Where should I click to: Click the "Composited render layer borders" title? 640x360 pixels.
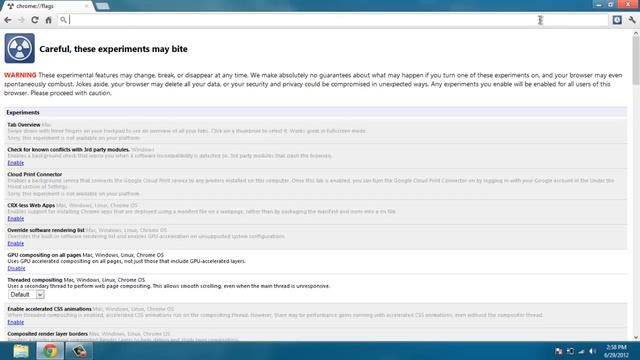click(x=47, y=334)
